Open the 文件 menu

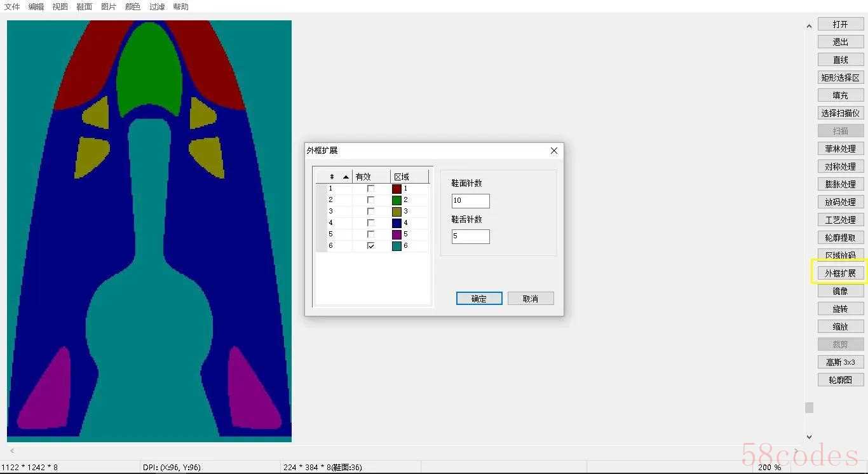tap(12, 6)
